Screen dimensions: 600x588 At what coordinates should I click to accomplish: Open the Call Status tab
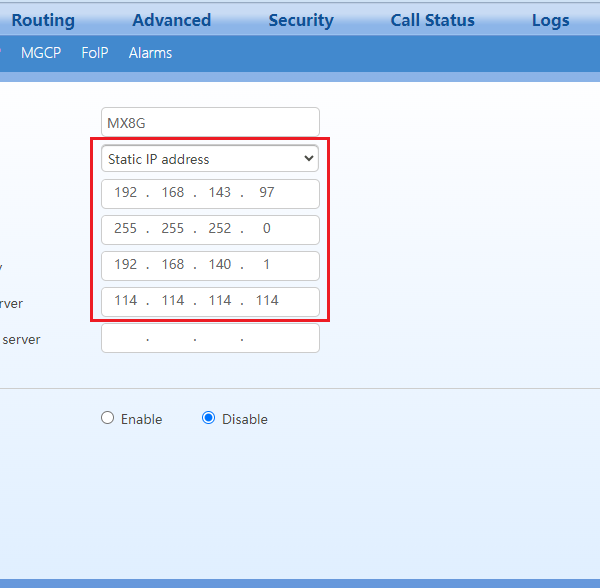coord(432,20)
